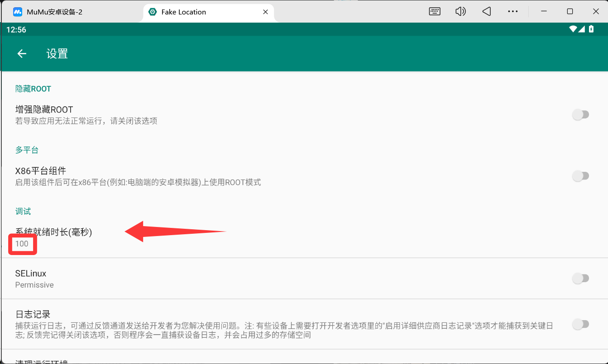Open the 系统就绪时长(毫秒) setting
Screen dimensions: 608x364
(53, 232)
